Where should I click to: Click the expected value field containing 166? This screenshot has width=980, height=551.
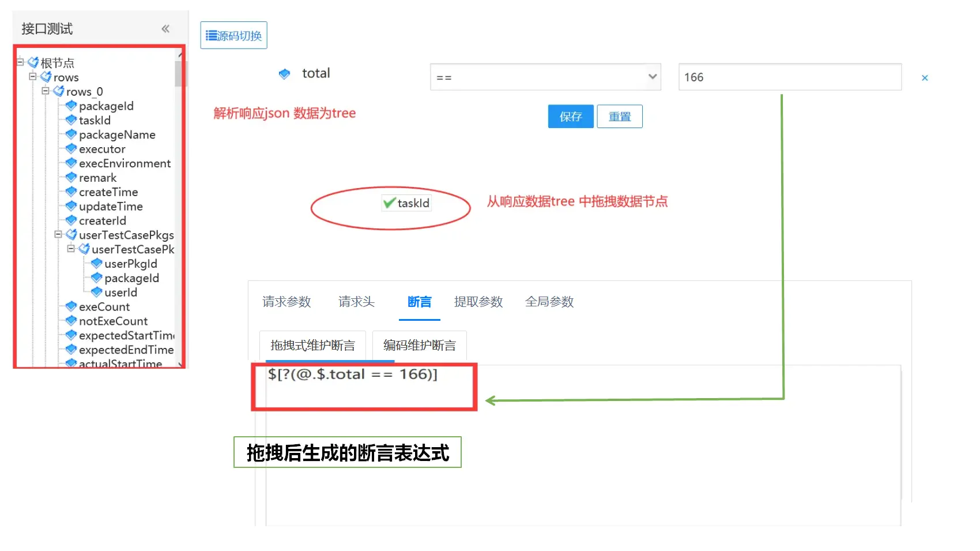(790, 77)
